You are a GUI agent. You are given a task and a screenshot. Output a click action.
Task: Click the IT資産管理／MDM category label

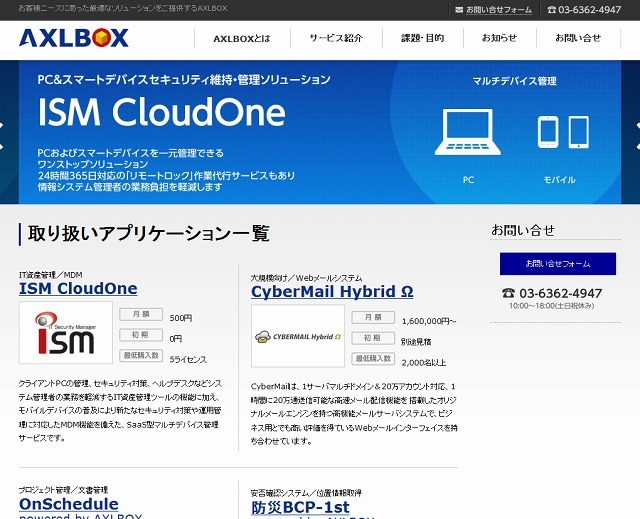pos(51,275)
